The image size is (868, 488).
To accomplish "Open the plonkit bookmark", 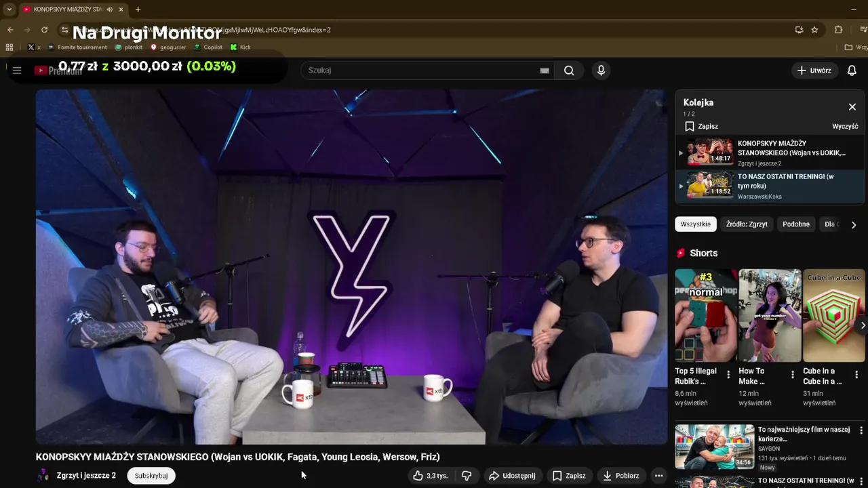I will click(x=129, y=47).
